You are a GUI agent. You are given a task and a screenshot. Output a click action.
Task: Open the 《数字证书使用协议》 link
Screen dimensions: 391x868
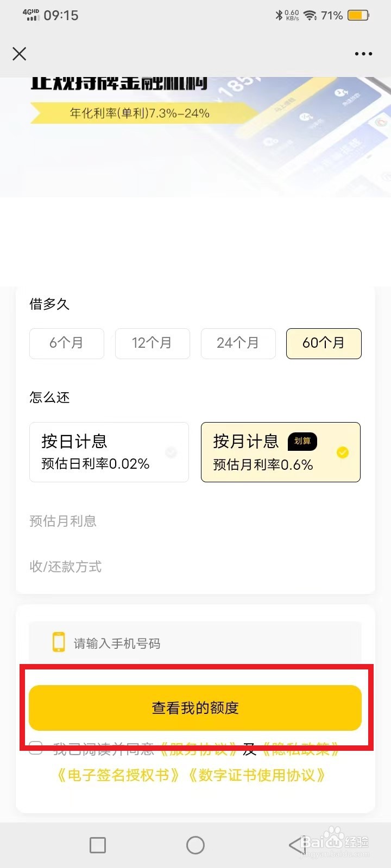pos(257,775)
